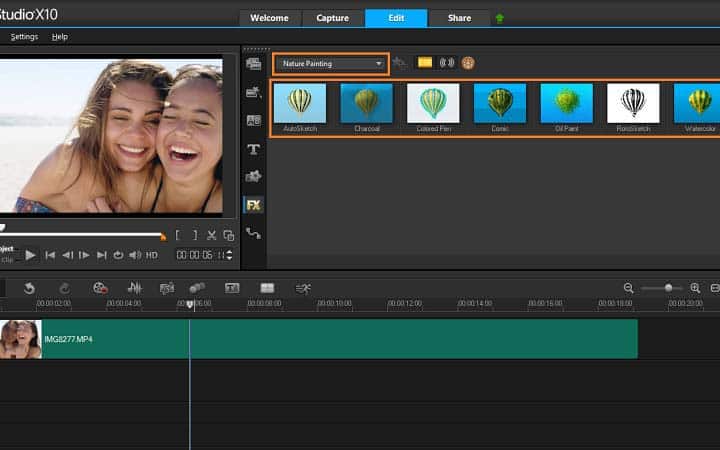Set mark-out with right bracket
This screenshot has width=720, height=450.
[x=195, y=235]
